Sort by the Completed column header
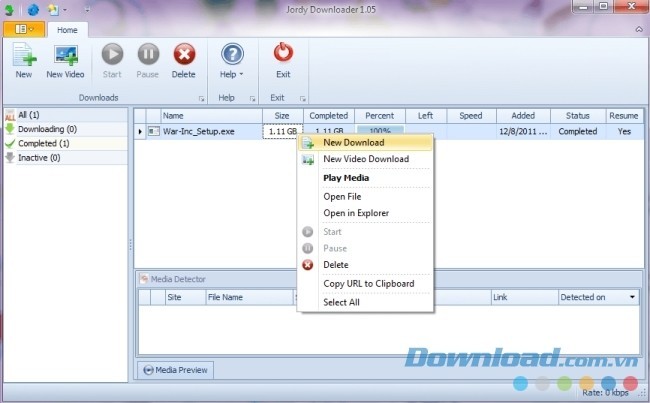This screenshot has width=650, height=403. point(329,116)
